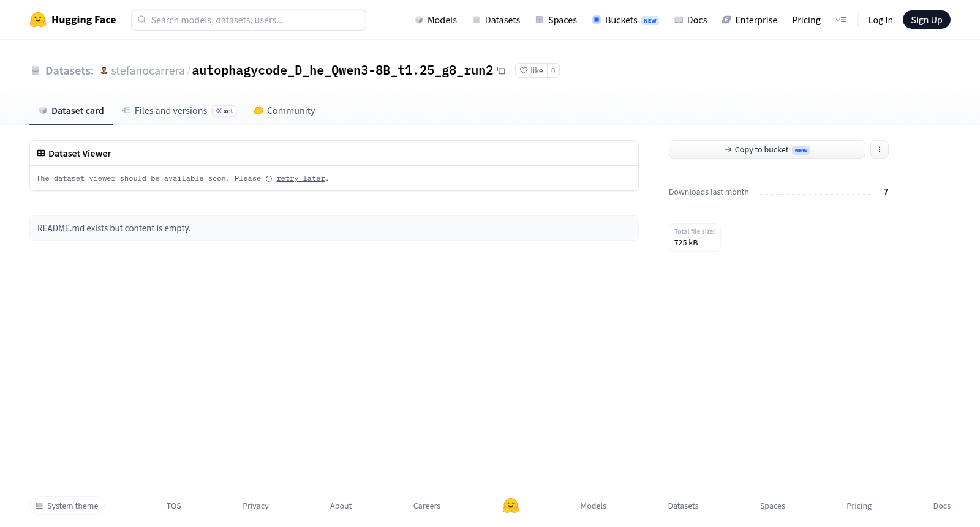Open Spaces footer link
This screenshot has height=527, width=980.
(x=772, y=506)
